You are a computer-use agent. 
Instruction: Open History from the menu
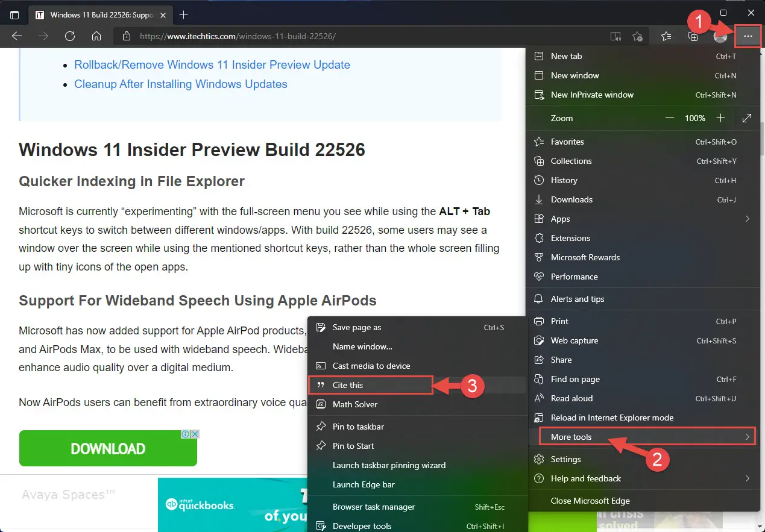point(642,180)
